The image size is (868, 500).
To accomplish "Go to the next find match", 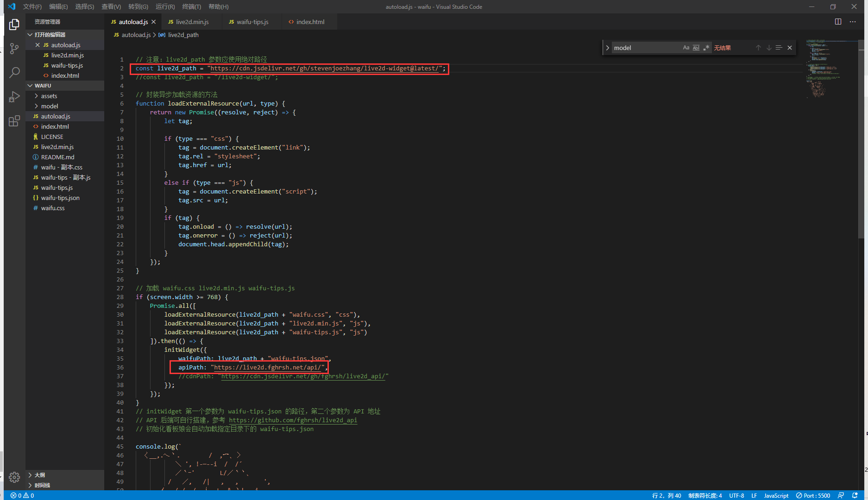I will [769, 48].
